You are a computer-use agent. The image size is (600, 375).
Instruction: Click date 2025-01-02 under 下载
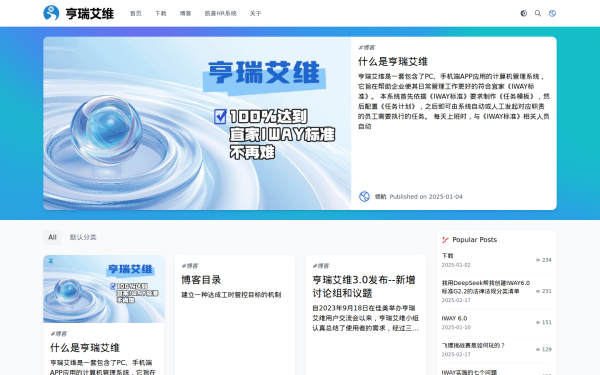456,265
